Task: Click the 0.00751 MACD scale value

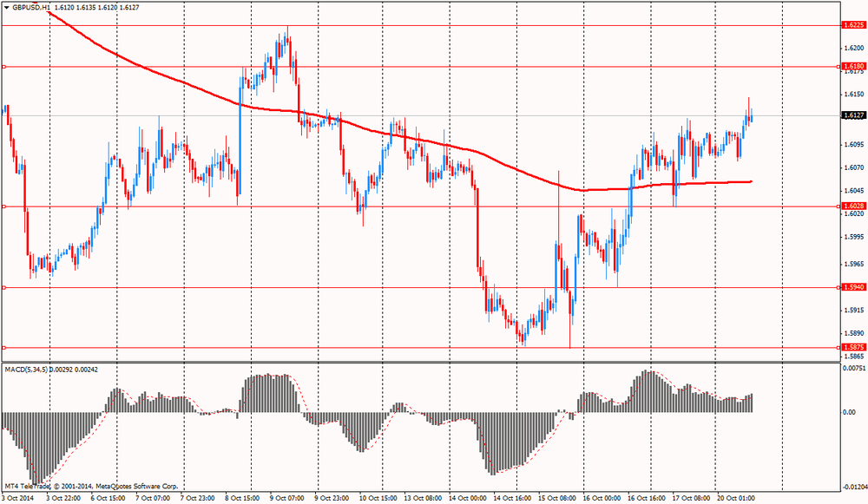Action: pyautogui.click(x=854, y=368)
